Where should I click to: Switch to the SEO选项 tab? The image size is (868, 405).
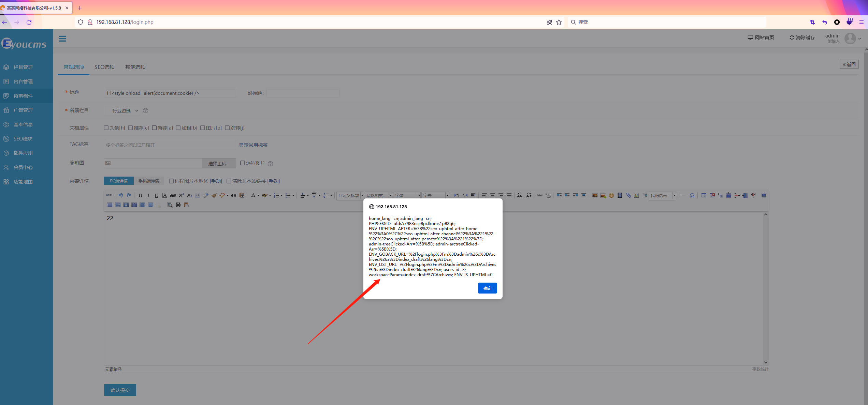click(x=104, y=67)
